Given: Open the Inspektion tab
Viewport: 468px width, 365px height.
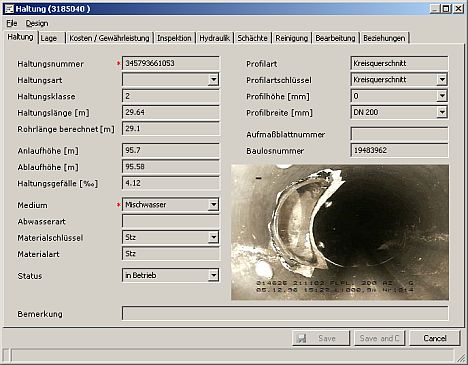Looking at the screenshot, I should click(174, 38).
